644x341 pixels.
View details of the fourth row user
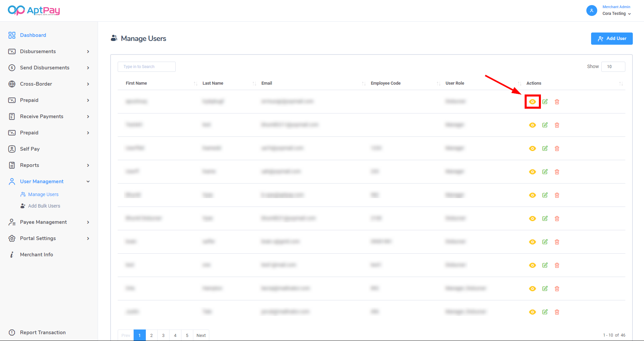tap(532, 172)
